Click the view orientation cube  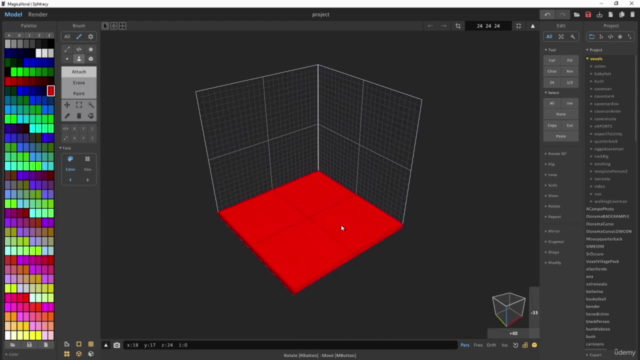click(508, 309)
